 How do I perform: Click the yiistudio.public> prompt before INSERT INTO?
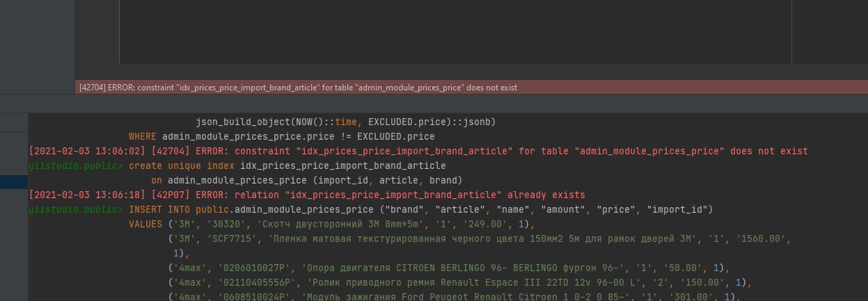point(76,209)
